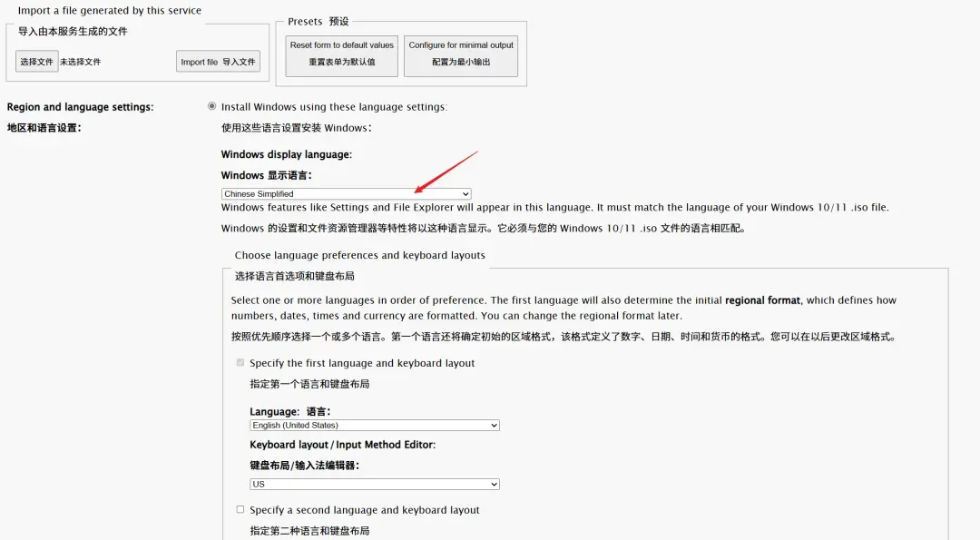980x540 pixels.
Task: Open the US keyboard layout dropdown
Action: pyautogui.click(x=374, y=484)
